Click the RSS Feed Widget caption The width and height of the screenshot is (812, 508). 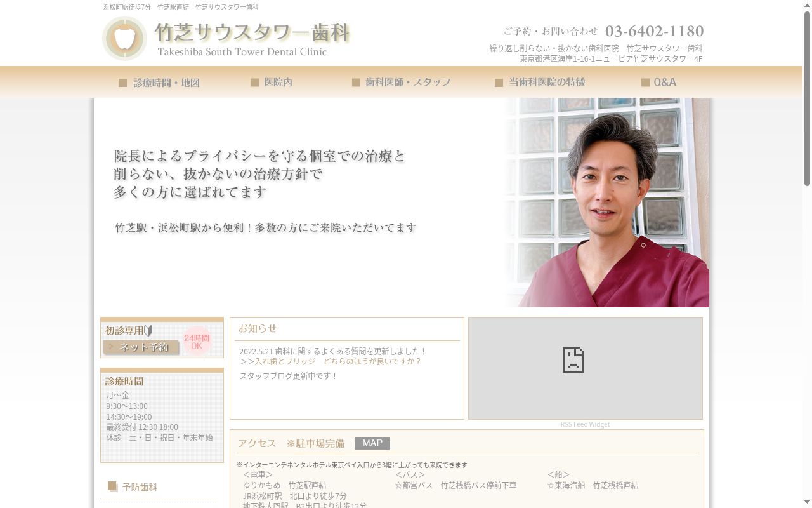(x=585, y=424)
